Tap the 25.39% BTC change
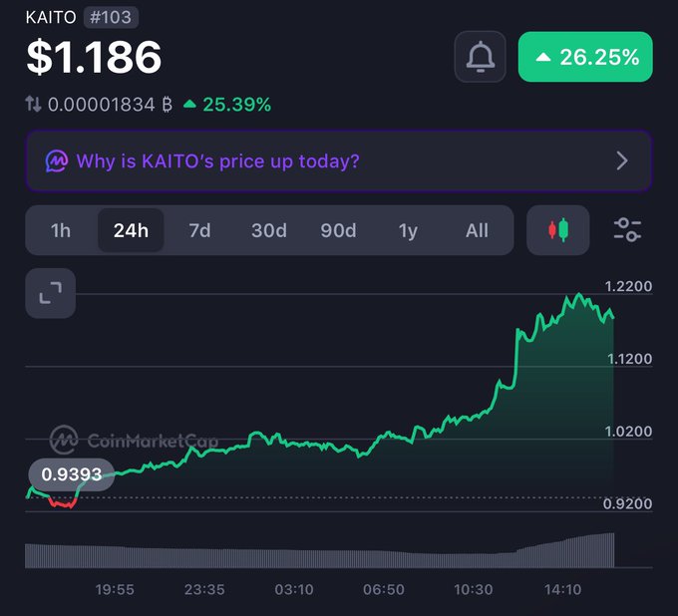Viewport: 678px width, 616px height. [x=227, y=105]
